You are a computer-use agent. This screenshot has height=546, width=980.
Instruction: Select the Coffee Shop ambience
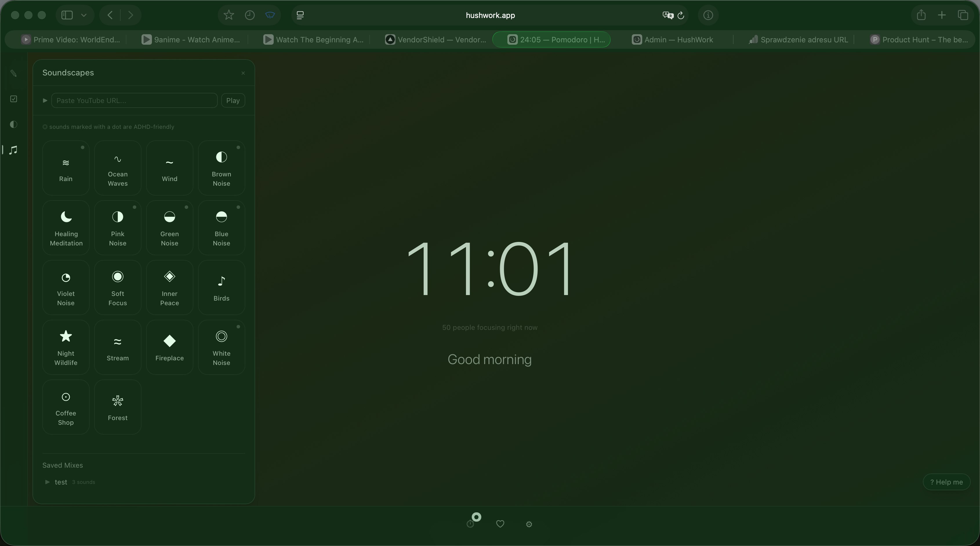pos(66,407)
